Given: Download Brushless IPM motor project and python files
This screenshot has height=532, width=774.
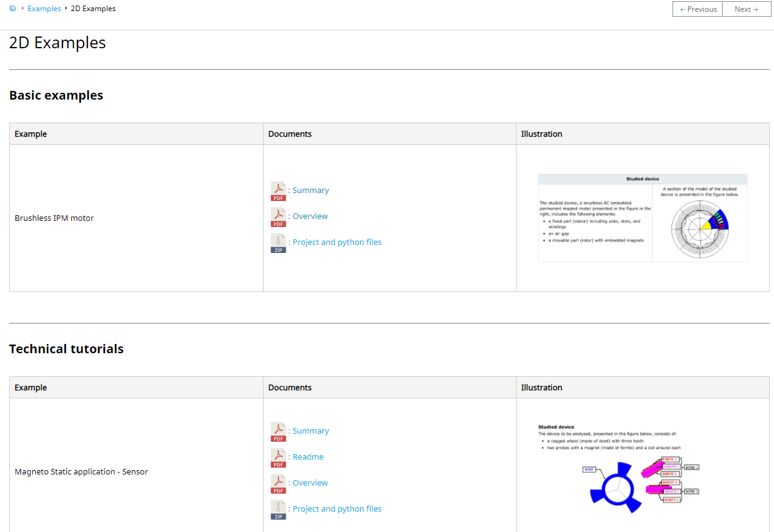Looking at the screenshot, I should point(337,242).
